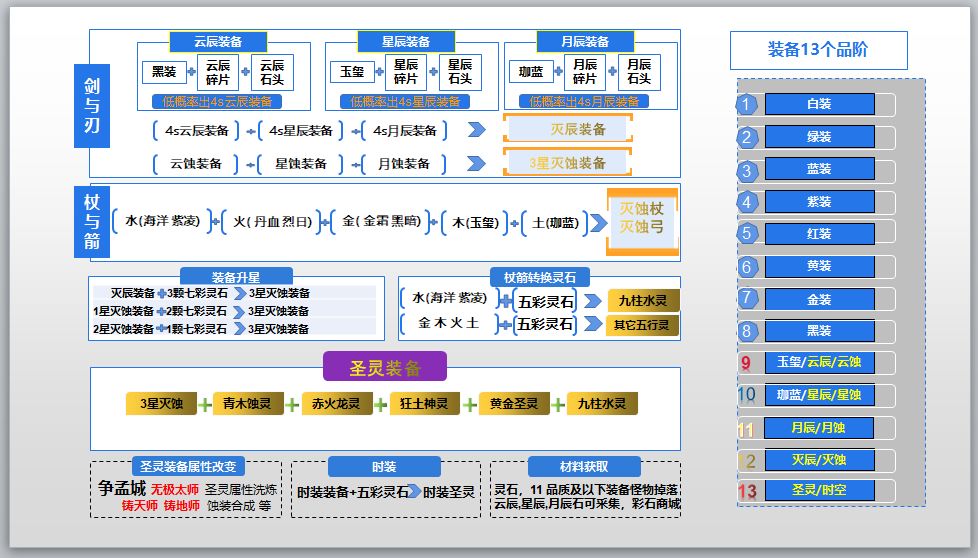Click the blue arrow before 灭辰装备

click(477, 130)
